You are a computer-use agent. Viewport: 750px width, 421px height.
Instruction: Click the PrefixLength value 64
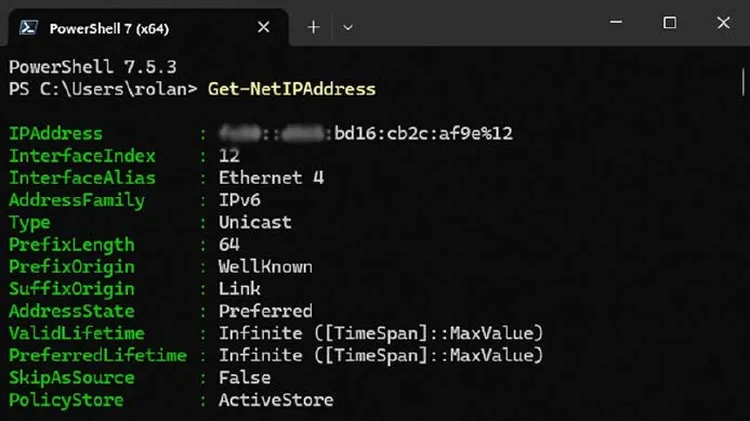(x=229, y=244)
